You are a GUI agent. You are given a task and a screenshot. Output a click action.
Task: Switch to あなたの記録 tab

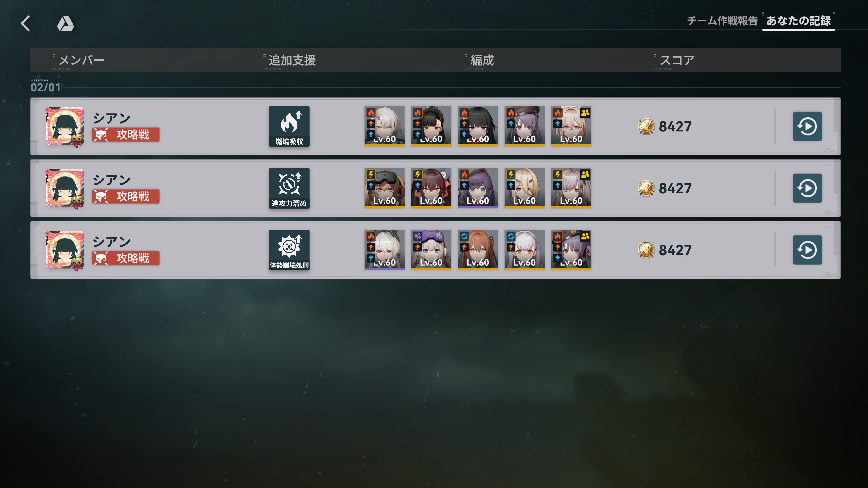click(x=798, y=21)
